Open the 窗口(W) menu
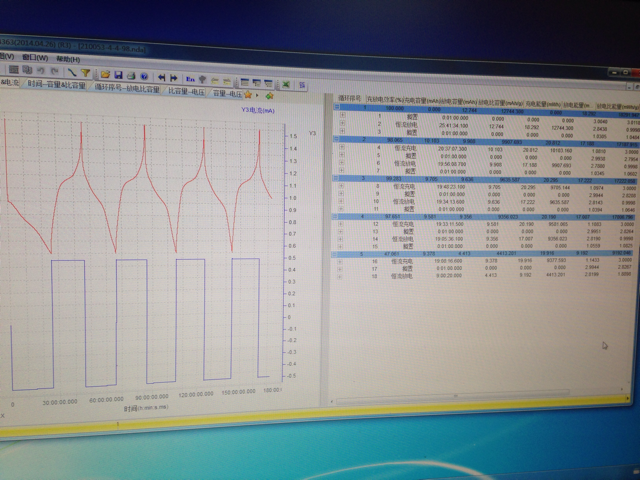640x480 pixels. 35,58
